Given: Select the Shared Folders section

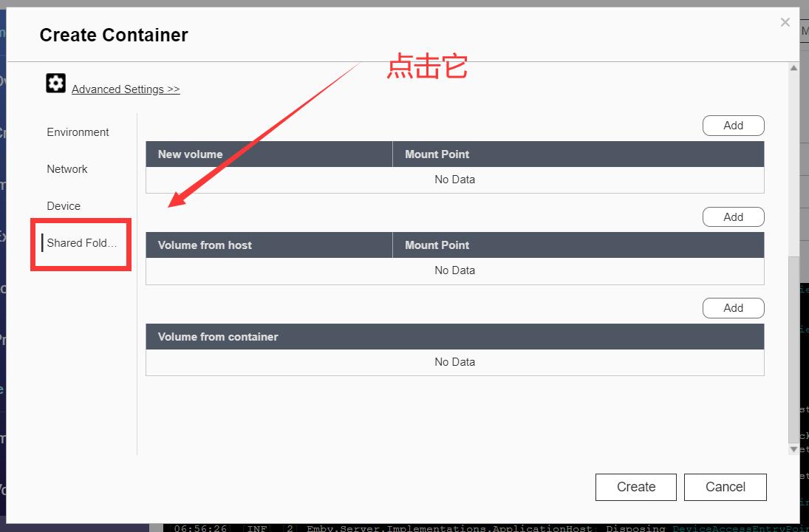Looking at the screenshot, I should (x=81, y=242).
